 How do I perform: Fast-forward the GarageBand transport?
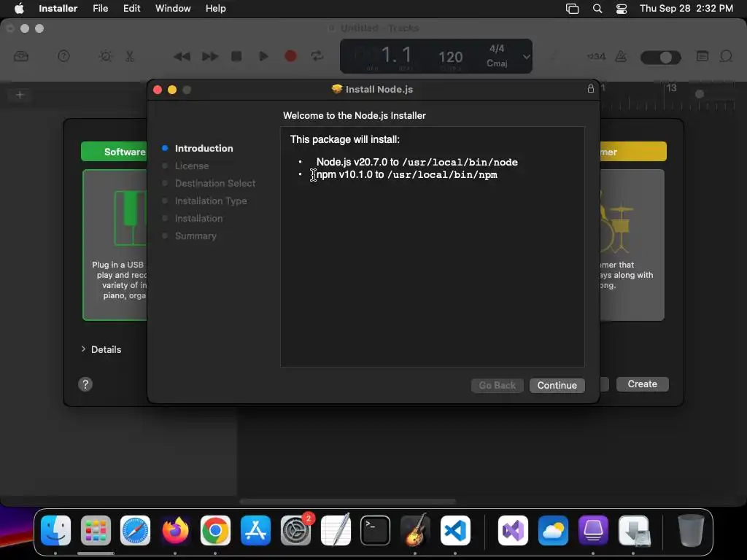(x=209, y=57)
